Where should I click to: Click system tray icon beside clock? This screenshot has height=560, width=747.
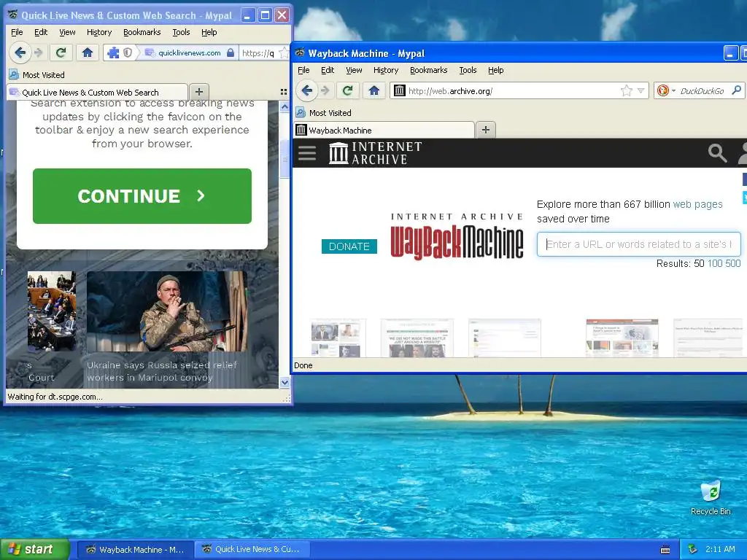[x=693, y=549]
